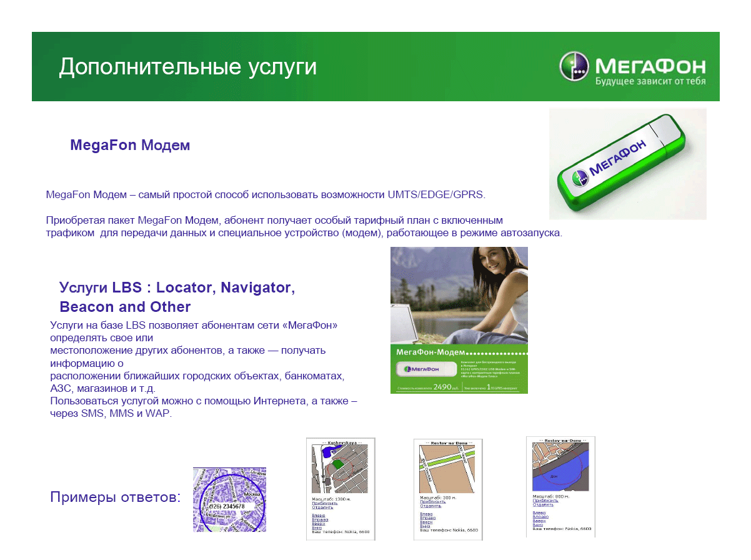Image resolution: width=751 pixels, height=560 pixels.
Task: Click Приблизить under the 300 м scale map
Action: [x=433, y=501]
